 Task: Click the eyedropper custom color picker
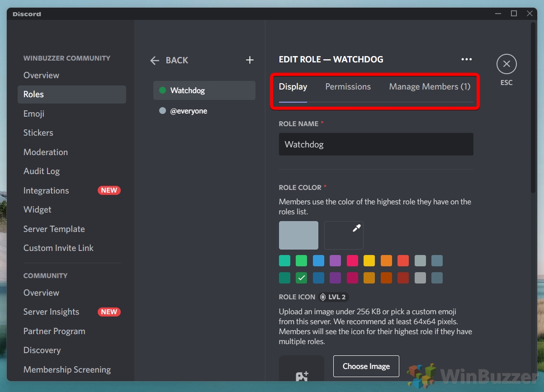pos(344,235)
